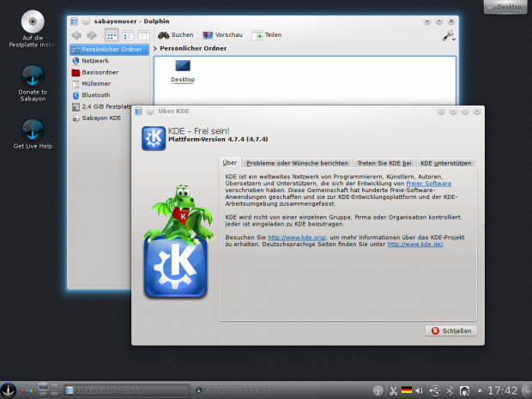The height and width of the screenshot is (399, 532).
Task: Open Netzwerk in places panel
Action: 109,61
